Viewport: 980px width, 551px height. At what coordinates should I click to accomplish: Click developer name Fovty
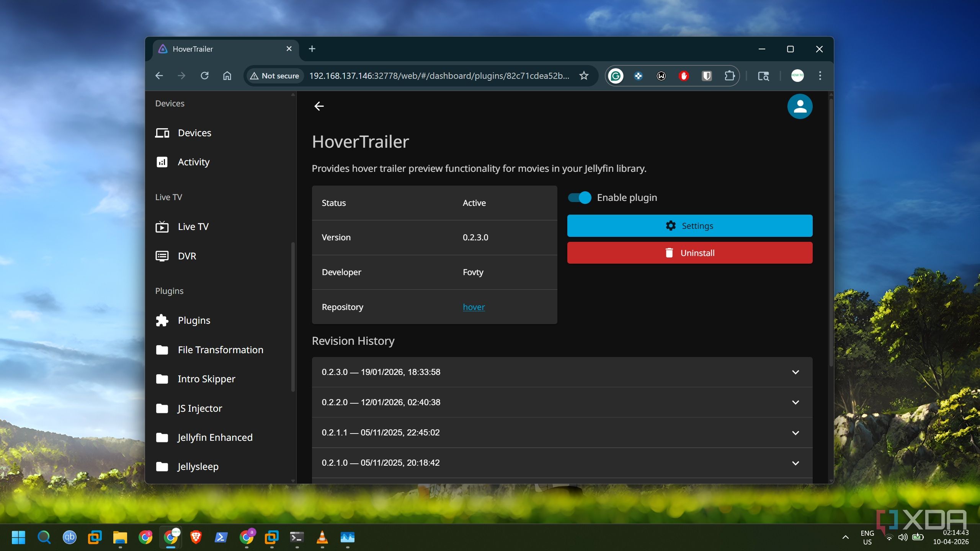pos(473,272)
